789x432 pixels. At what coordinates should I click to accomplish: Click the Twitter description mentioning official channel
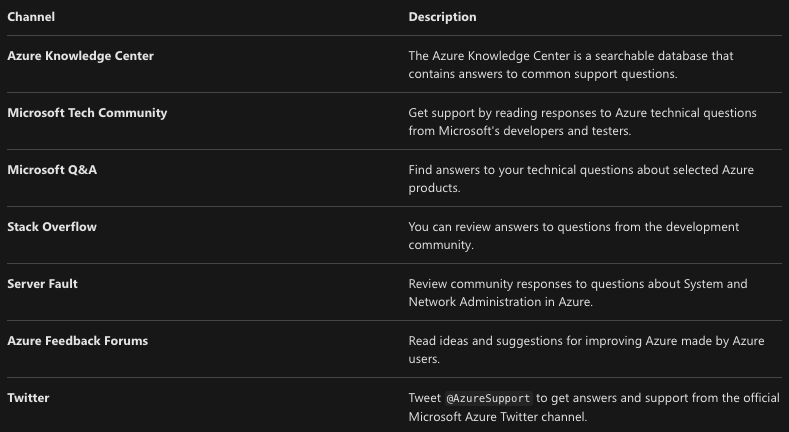594,407
